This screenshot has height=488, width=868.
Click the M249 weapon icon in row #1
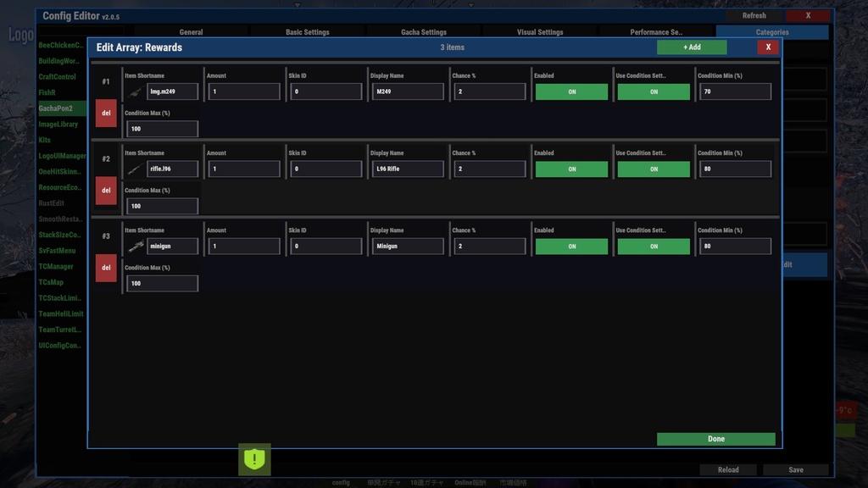[x=134, y=91]
